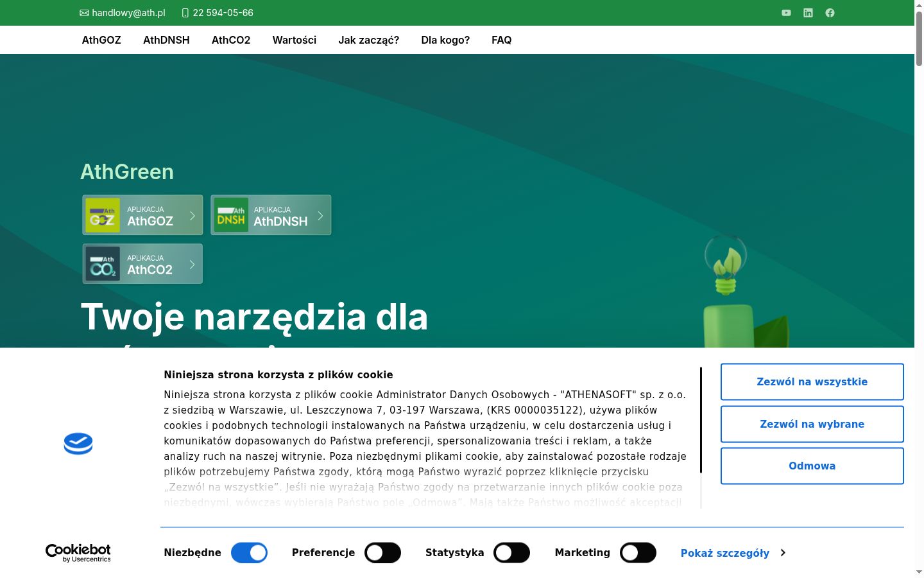Viewport: 924px width, 578px height.
Task: Click the Preferencje label
Action: (x=323, y=552)
